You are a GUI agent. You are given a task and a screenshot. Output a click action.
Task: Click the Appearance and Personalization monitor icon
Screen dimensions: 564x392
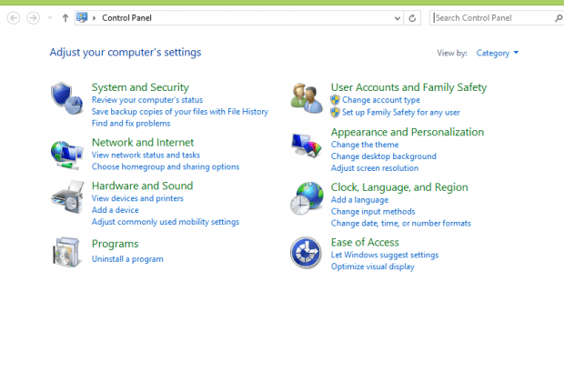pos(306,145)
